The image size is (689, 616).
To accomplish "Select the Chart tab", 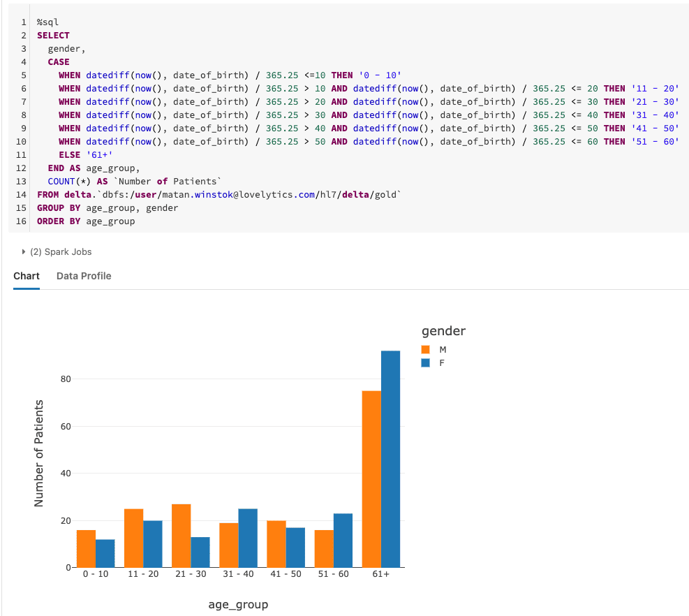I will 27,276.
